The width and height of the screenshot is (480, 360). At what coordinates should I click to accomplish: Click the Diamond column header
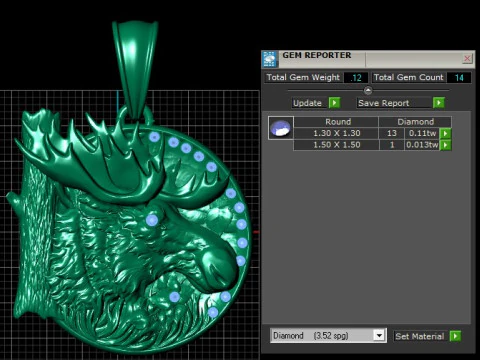pyautogui.click(x=415, y=122)
